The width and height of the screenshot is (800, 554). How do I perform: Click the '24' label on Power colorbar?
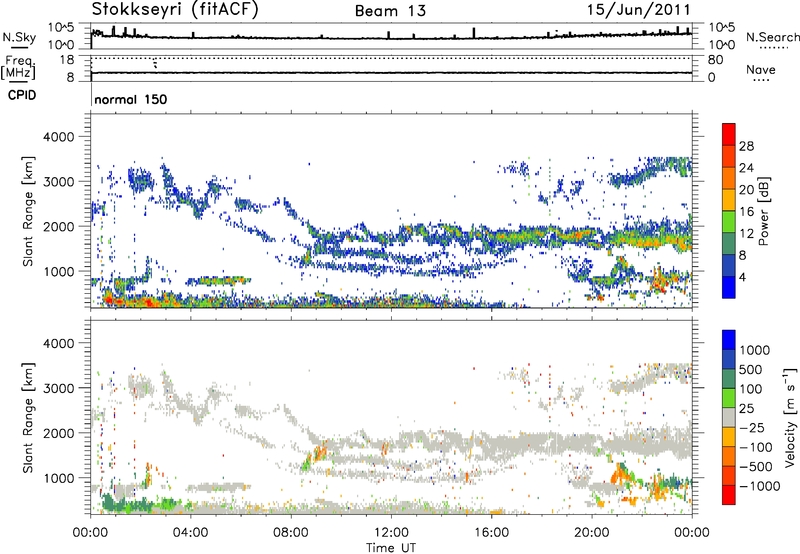[x=746, y=168]
